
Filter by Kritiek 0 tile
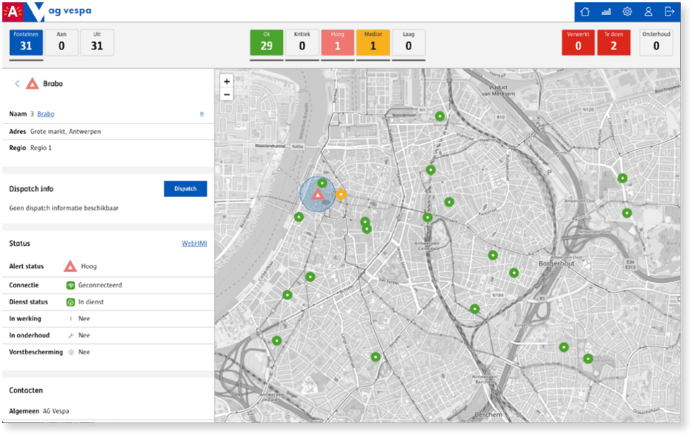pyautogui.click(x=302, y=42)
